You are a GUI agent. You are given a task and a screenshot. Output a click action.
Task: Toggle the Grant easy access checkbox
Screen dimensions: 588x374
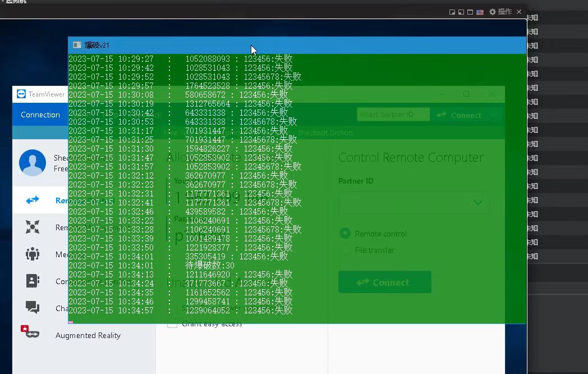pyautogui.click(x=172, y=323)
